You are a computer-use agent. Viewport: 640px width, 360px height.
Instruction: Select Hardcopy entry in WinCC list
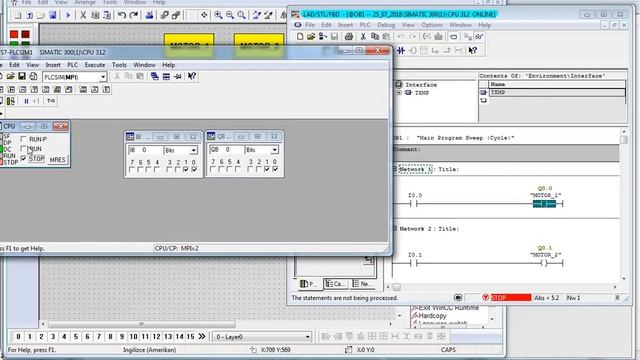point(432,316)
